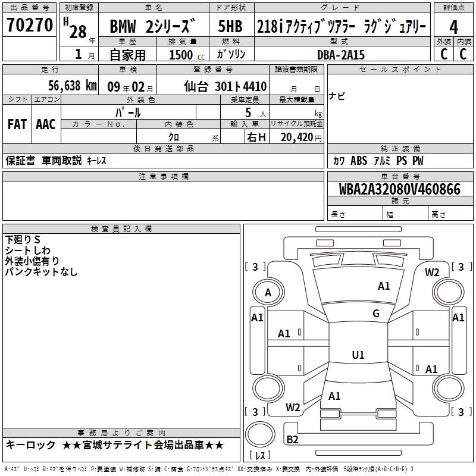Select the A mark inside the wheel circle
Viewport: 476px width, 476px height.
[268, 293]
